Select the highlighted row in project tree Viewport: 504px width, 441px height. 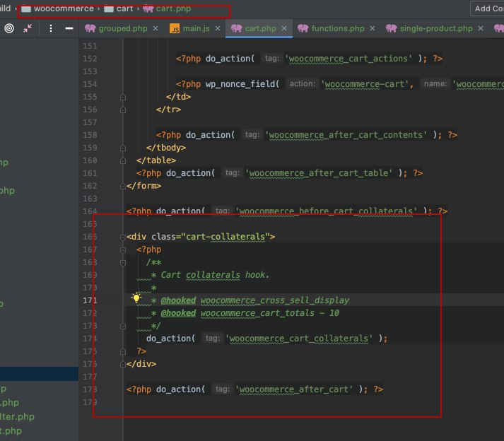39,374
